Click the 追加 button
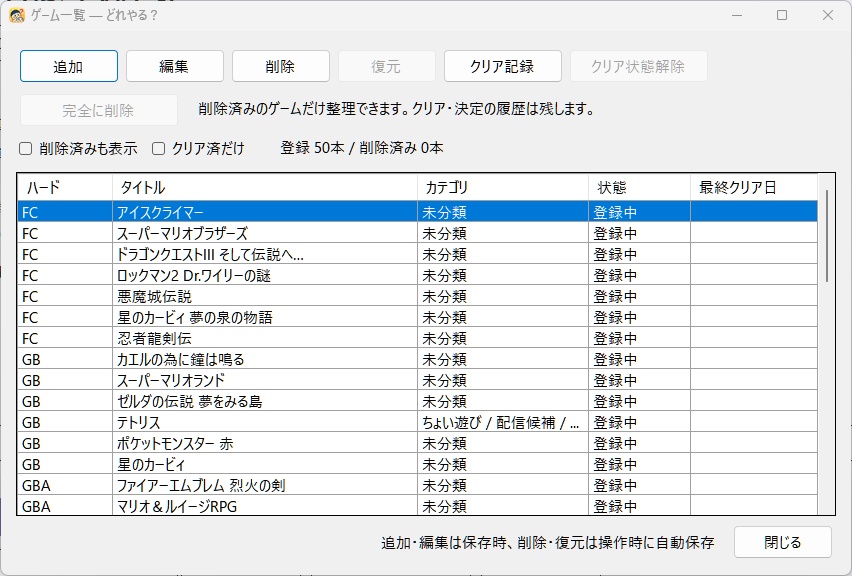This screenshot has width=852, height=576. [69, 66]
